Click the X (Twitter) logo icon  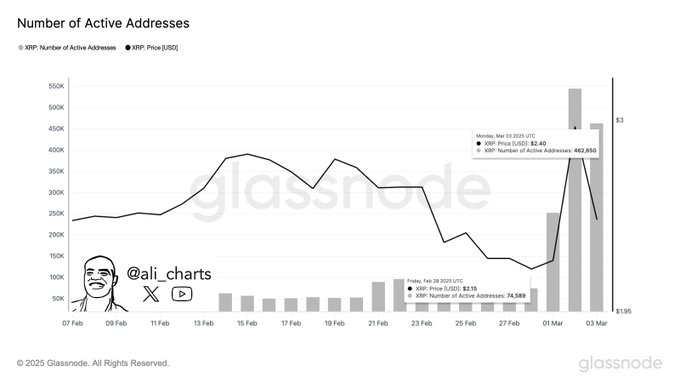click(151, 294)
